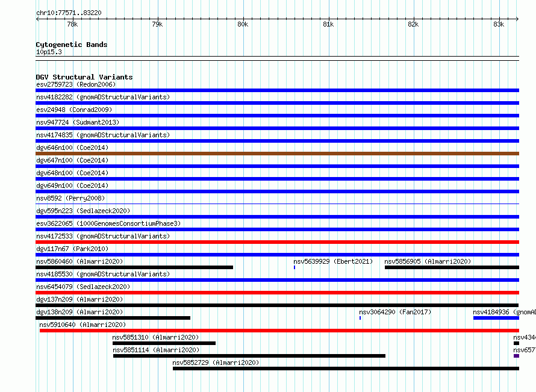Click the small nsv5639929 blue marker
Screen dimensions: 536x392
tap(294, 267)
